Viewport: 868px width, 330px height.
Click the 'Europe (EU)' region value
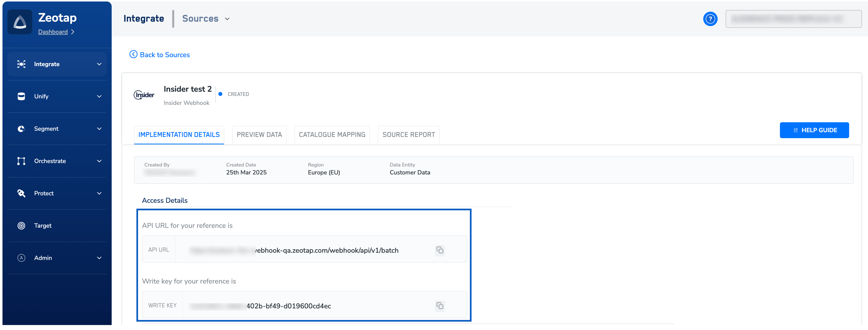(324, 172)
